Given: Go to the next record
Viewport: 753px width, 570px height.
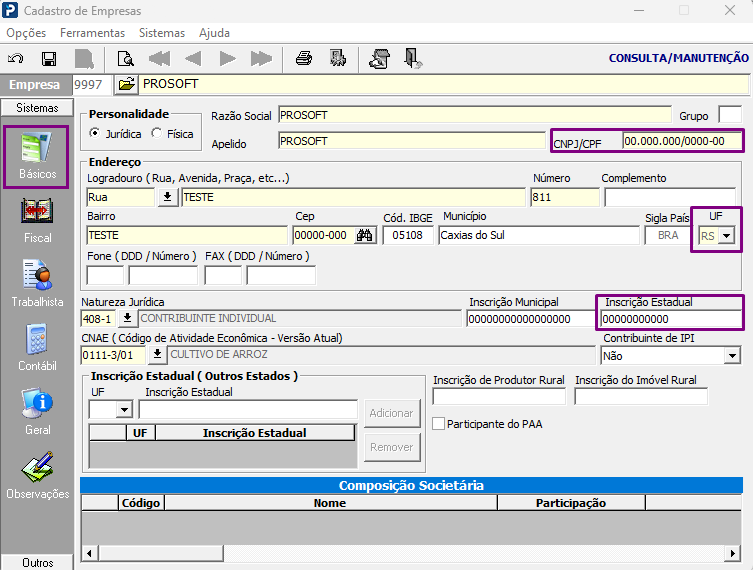Looking at the screenshot, I should [x=227, y=59].
